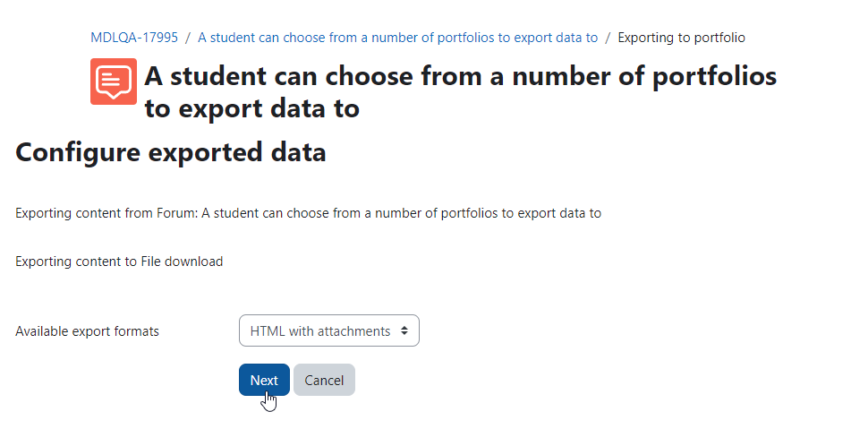Click the Exporting content to File download text
The width and height of the screenshot is (868, 446).
click(x=119, y=262)
